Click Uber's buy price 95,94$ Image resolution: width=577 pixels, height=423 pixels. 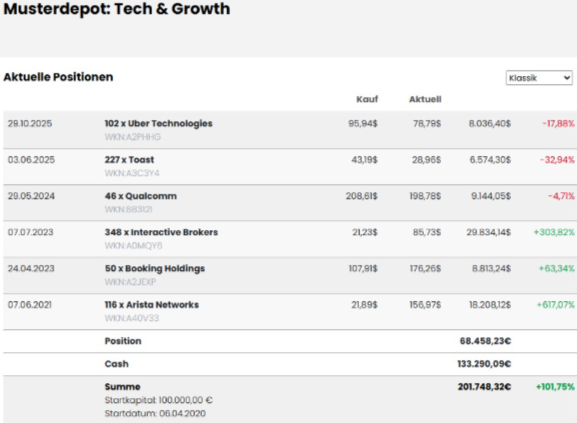click(363, 123)
